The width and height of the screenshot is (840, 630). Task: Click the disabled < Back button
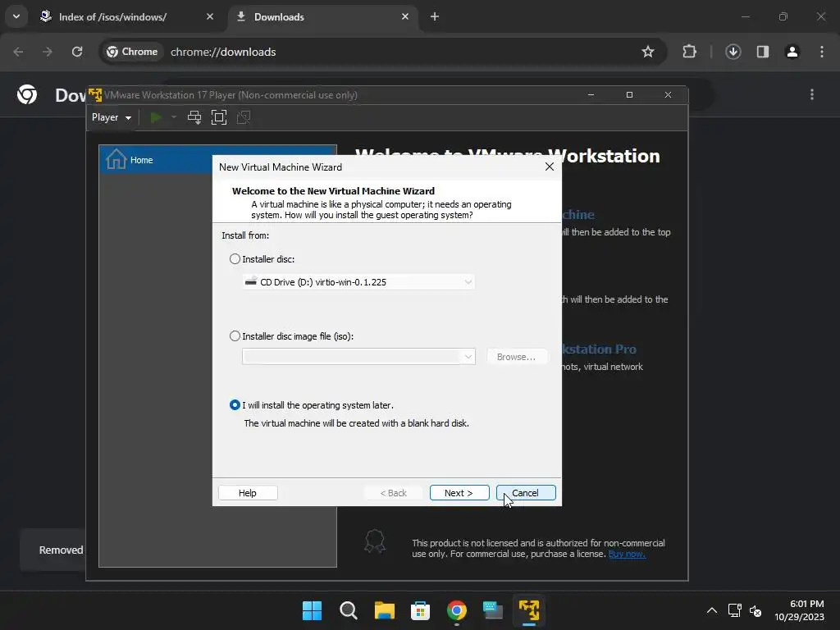click(393, 493)
